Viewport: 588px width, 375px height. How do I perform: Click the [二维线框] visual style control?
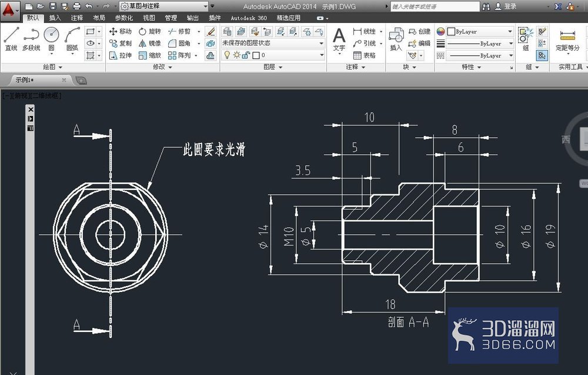[46, 96]
